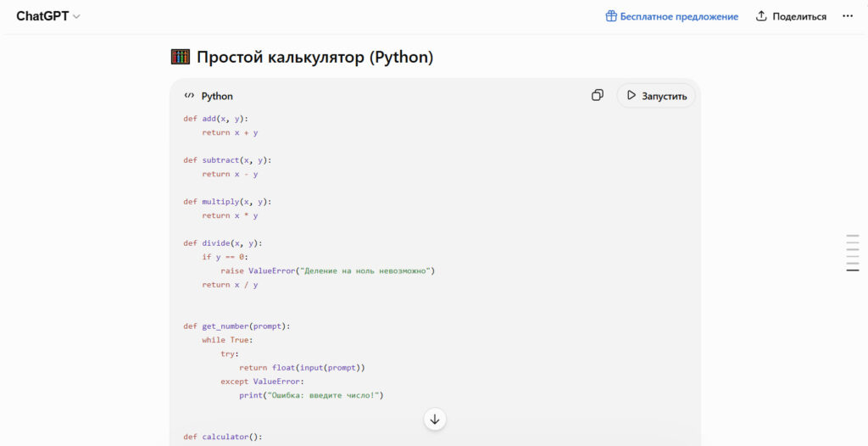Click the line return x * y
This screenshot has width=868, height=446.
pyautogui.click(x=230, y=215)
